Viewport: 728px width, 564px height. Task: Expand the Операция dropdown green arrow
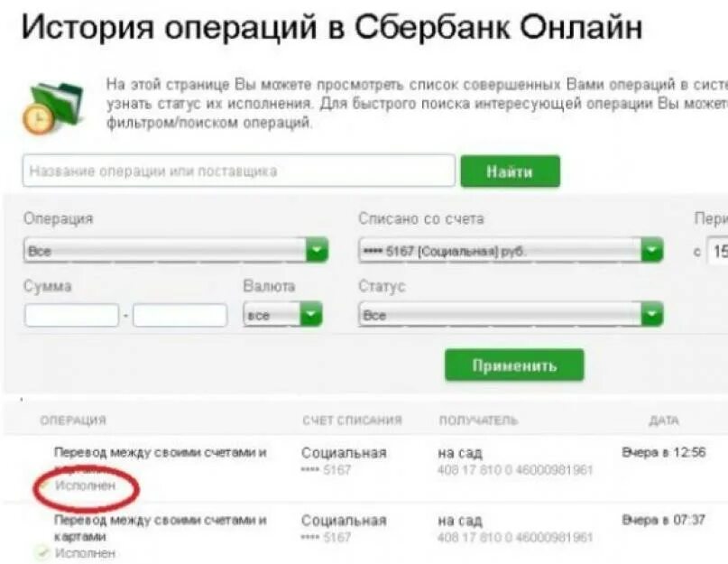[318, 250]
